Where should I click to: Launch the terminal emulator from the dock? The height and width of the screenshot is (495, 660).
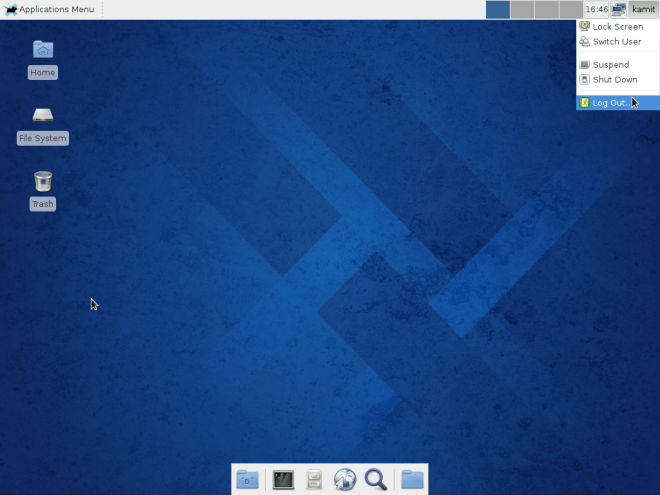coord(283,479)
